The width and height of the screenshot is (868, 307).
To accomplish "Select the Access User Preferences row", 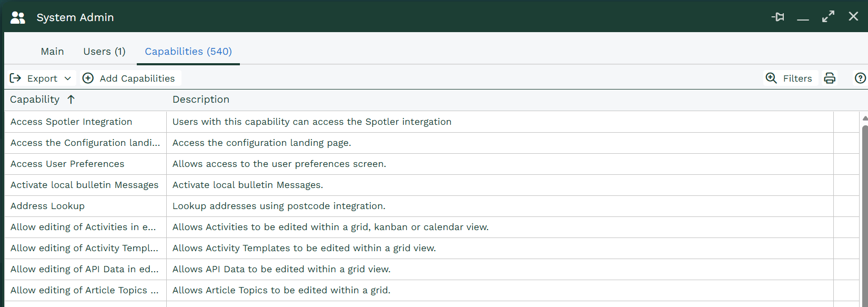I will (x=67, y=164).
